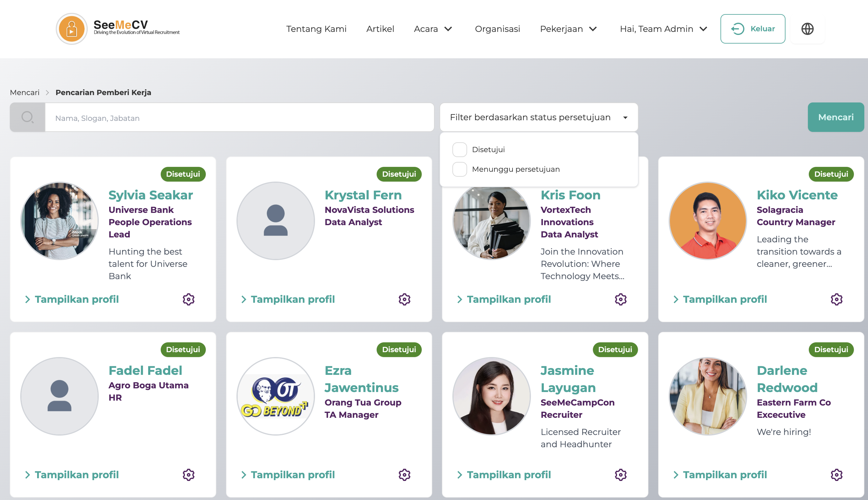Click the Keluar logout button

[753, 29]
